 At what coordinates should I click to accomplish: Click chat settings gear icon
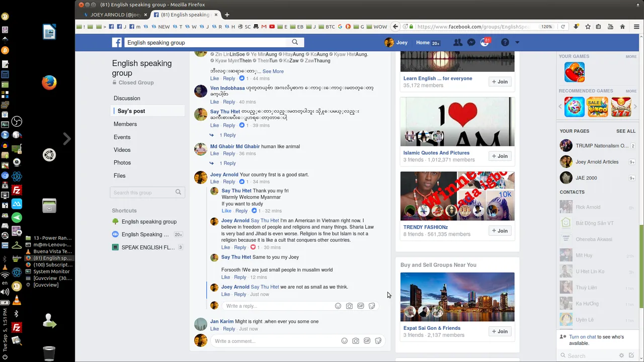pyautogui.click(x=621, y=355)
